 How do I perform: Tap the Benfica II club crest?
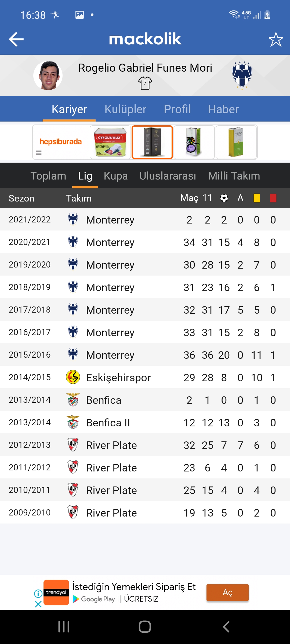coord(73,422)
